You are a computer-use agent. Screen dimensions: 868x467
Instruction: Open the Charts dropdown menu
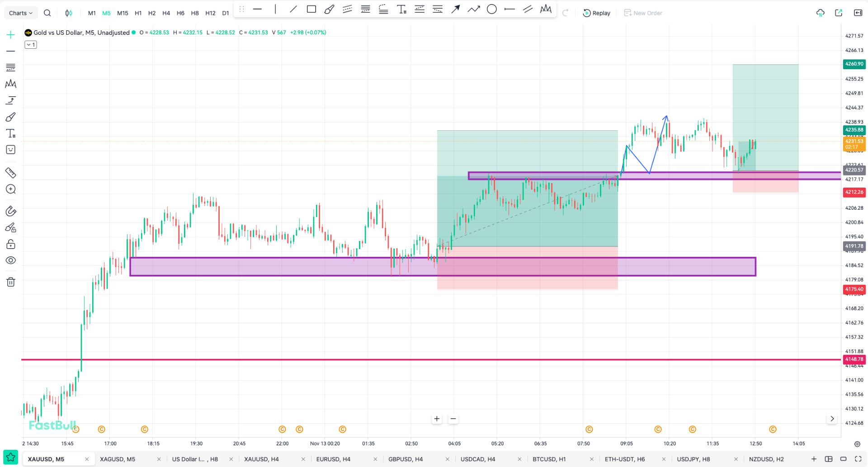tap(21, 13)
